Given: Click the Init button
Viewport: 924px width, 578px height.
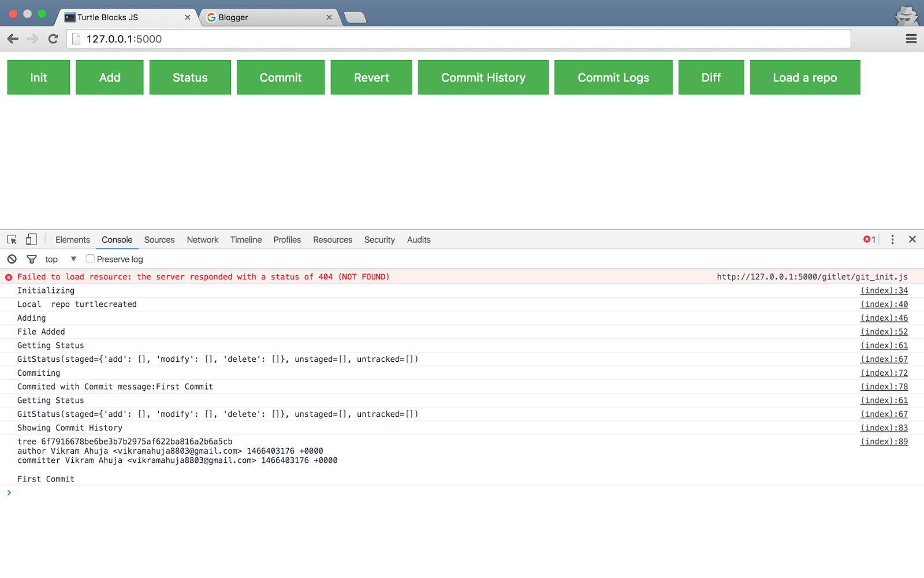Looking at the screenshot, I should 39,77.
